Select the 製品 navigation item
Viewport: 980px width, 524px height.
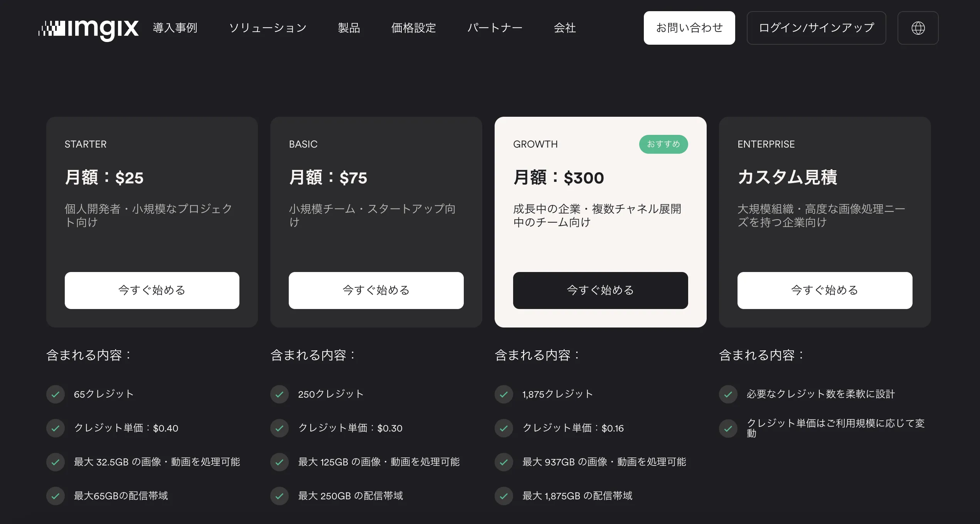click(x=349, y=28)
